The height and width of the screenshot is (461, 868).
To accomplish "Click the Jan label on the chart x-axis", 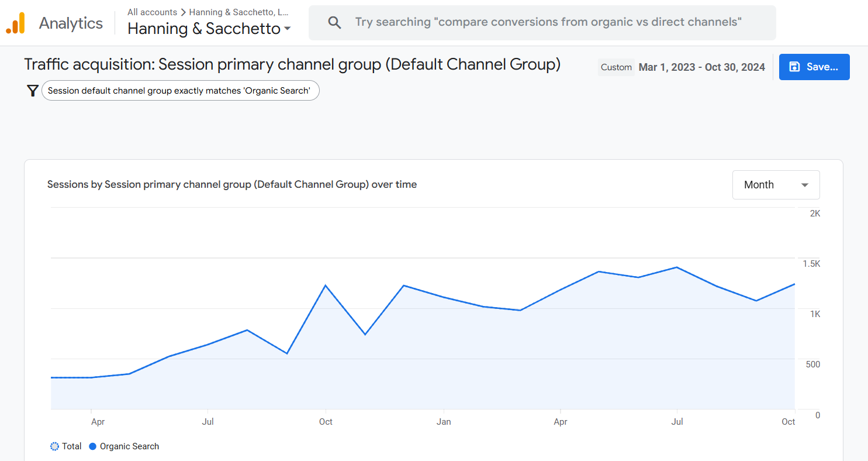I will click(x=444, y=422).
